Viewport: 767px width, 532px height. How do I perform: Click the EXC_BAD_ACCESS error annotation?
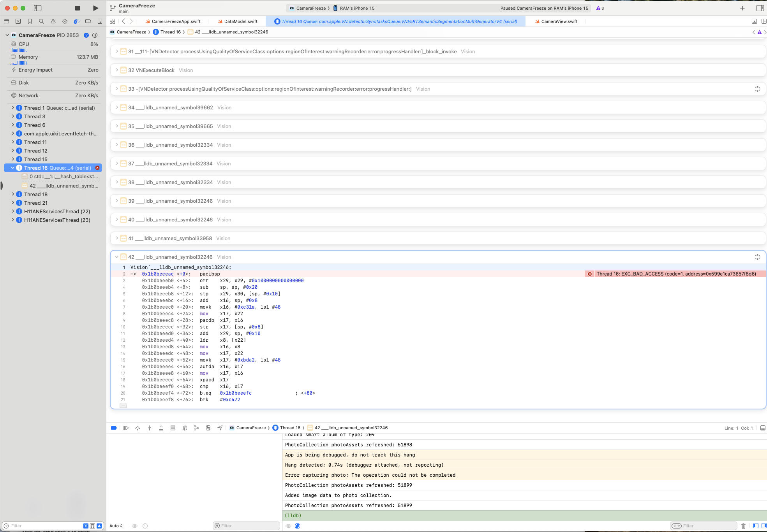pyautogui.click(x=675, y=274)
